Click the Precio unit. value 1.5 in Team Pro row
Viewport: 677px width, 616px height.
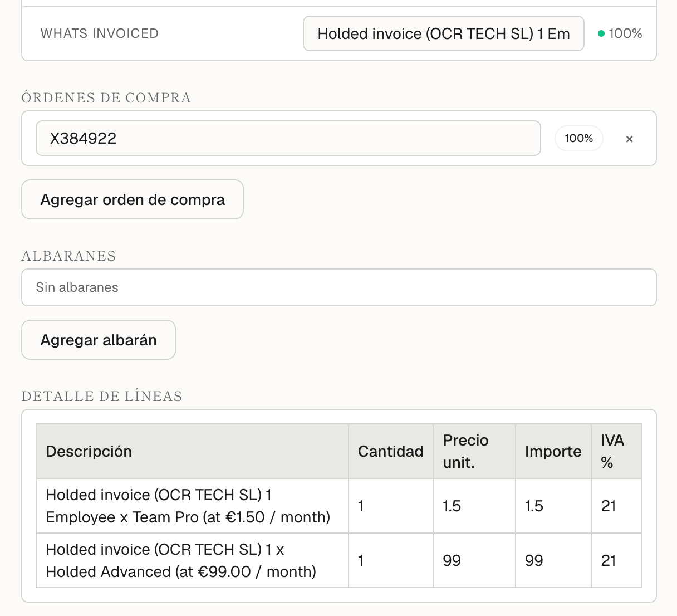click(x=474, y=506)
